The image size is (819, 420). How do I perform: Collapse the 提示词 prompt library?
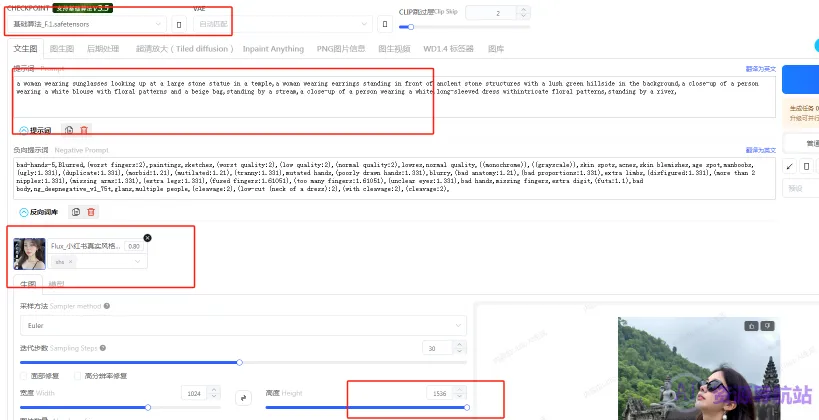pos(24,130)
